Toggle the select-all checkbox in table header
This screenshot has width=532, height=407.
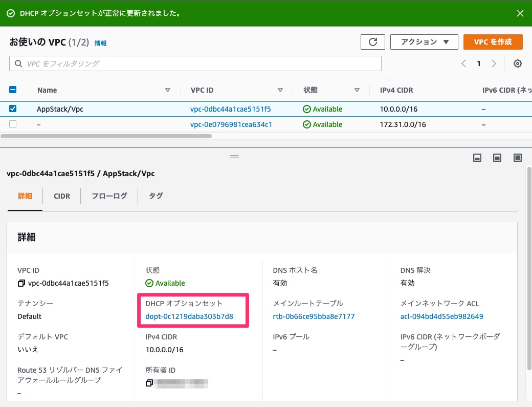13,90
